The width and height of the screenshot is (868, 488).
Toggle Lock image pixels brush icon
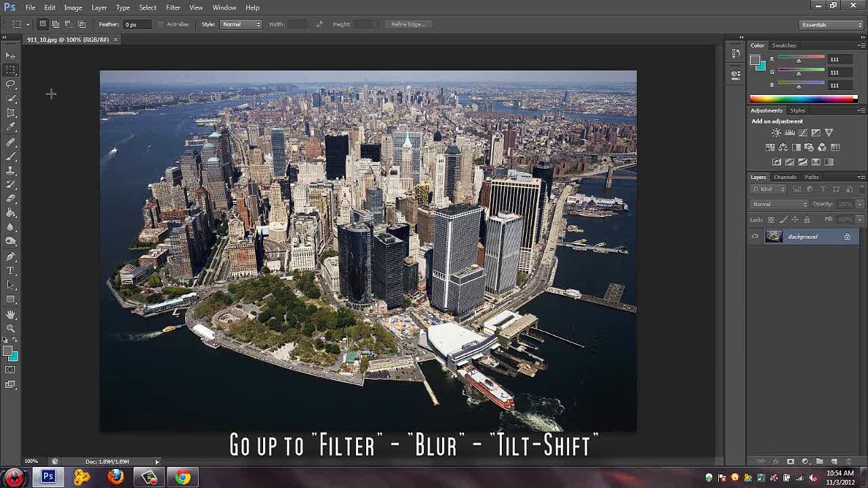[x=783, y=220]
